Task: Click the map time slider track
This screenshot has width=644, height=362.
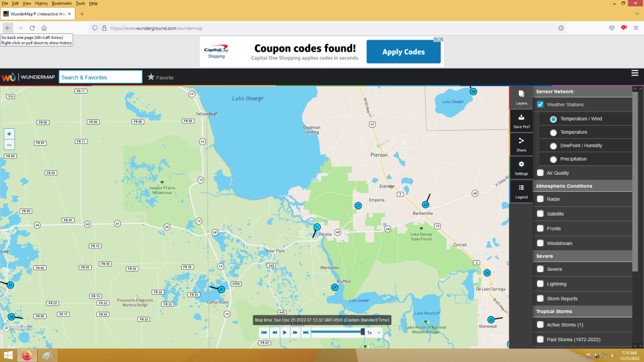Action: pos(338,332)
